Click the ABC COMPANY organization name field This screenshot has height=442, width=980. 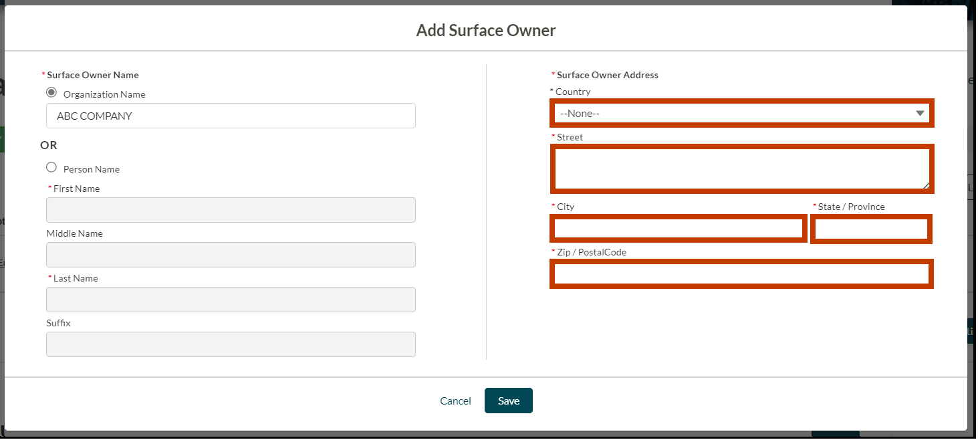(230, 116)
